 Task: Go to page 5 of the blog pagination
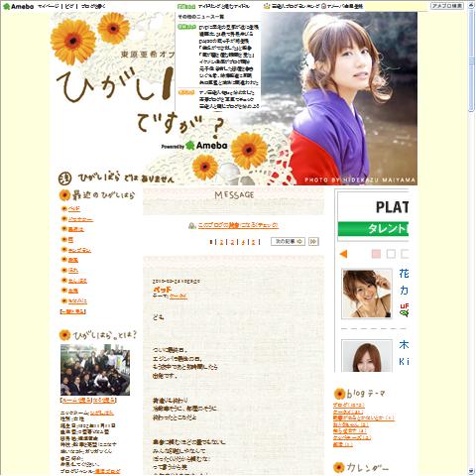click(x=254, y=242)
